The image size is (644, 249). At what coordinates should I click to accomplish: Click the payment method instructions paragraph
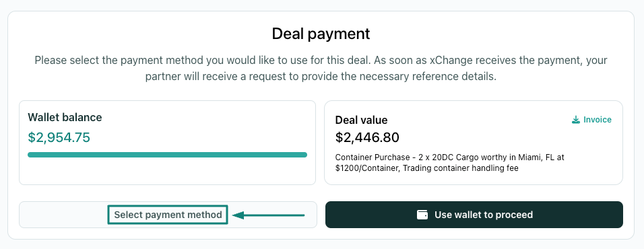[x=321, y=69]
